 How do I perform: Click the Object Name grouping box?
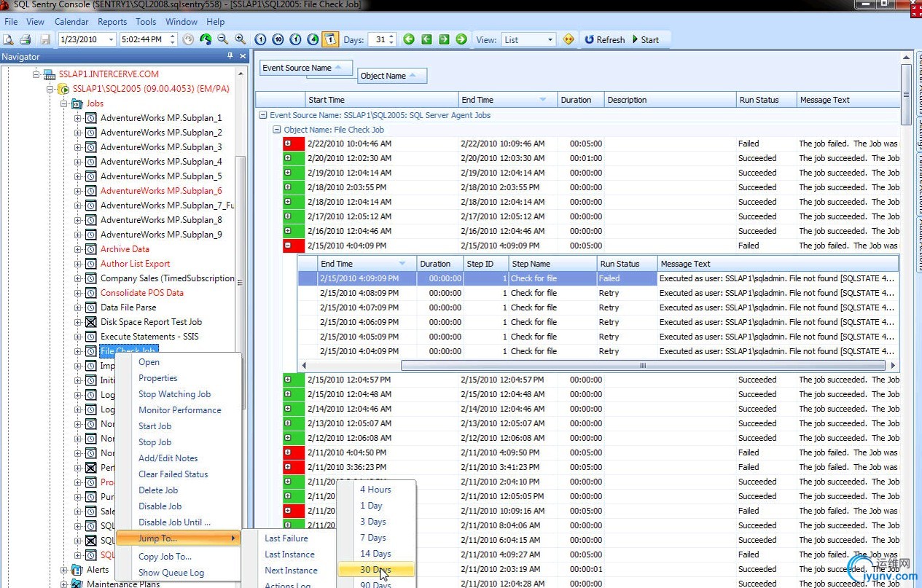click(392, 76)
